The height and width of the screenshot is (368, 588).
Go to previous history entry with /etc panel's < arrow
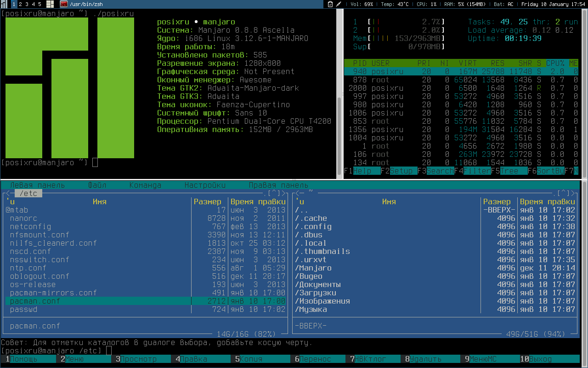tap(7, 194)
